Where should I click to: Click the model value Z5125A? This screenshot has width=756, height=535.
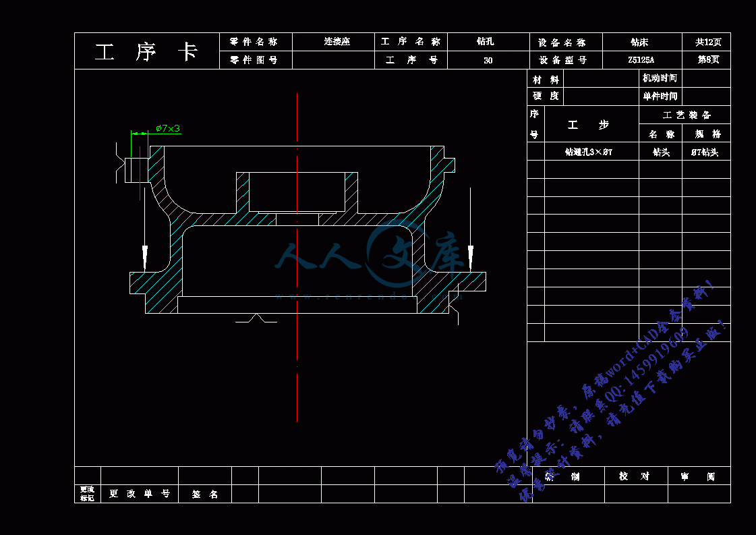(642, 60)
